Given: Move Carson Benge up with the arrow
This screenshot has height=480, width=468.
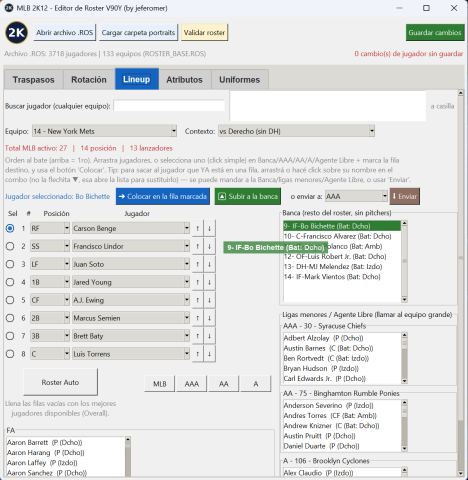Looking at the screenshot, I should point(198,228).
